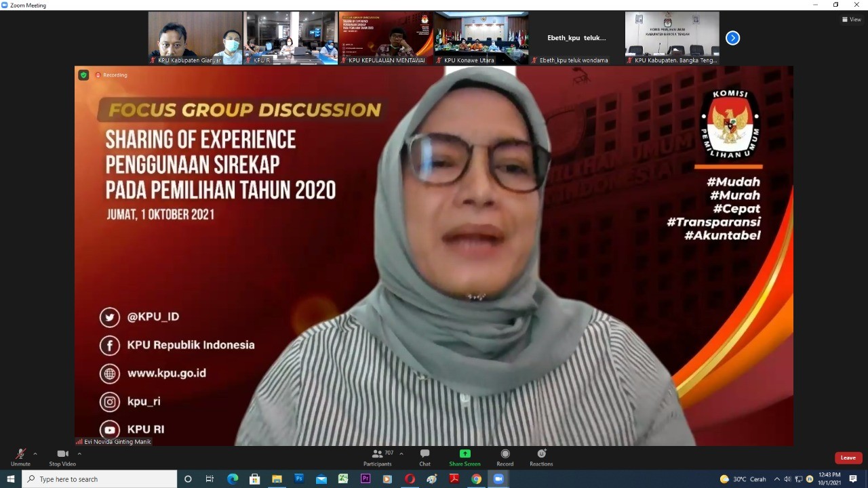Leave the meeting
This screenshot has height=488, width=868.
(x=848, y=457)
